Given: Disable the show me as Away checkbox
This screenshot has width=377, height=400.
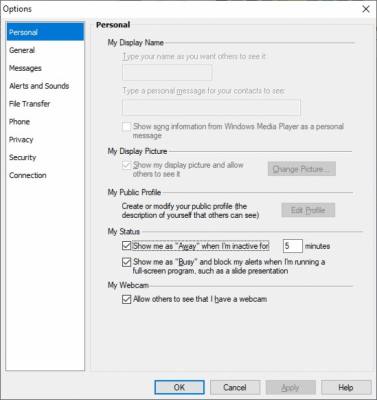Looking at the screenshot, I should coord(126,246).
